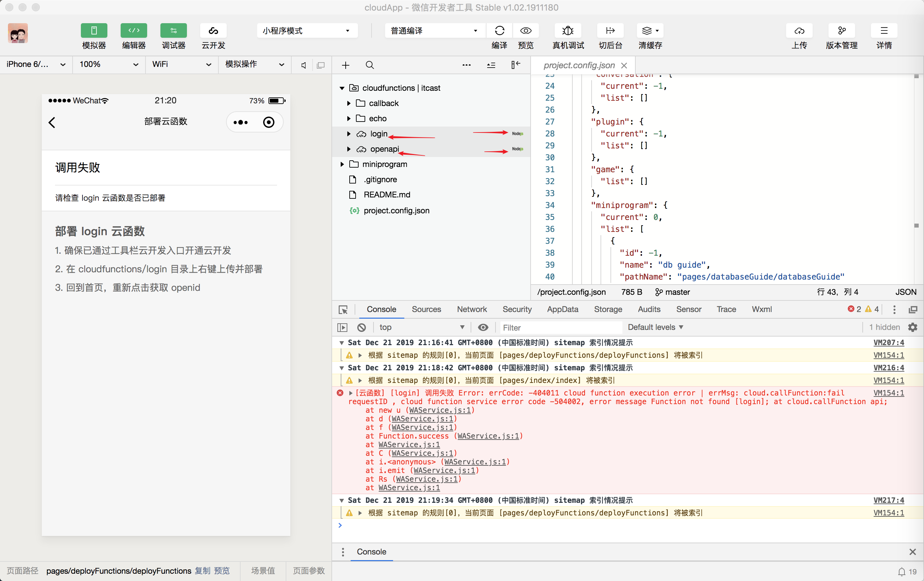The image size is (924, 581).
Task: Close the bottom Console drawer
Action: point(912,552)
